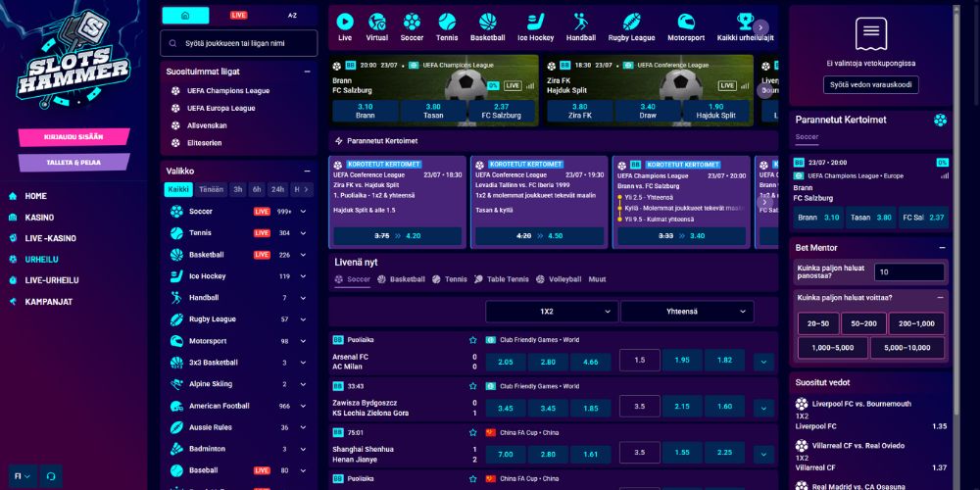Collapse the Valikko section
Viewport: 980px width, 490px height.
click(307, 171)
